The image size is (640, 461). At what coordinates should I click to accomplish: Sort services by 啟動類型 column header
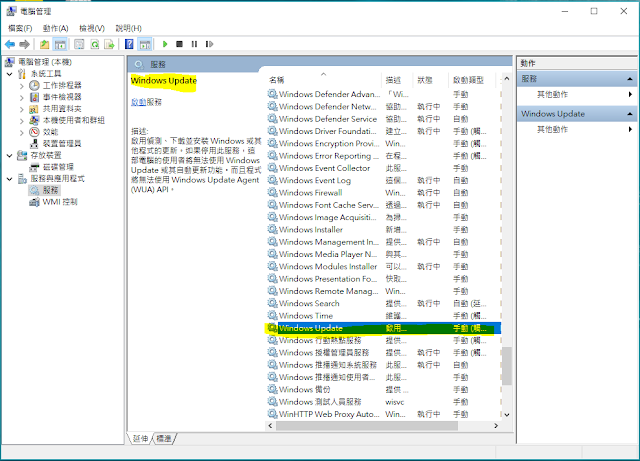tap(472, 80)
